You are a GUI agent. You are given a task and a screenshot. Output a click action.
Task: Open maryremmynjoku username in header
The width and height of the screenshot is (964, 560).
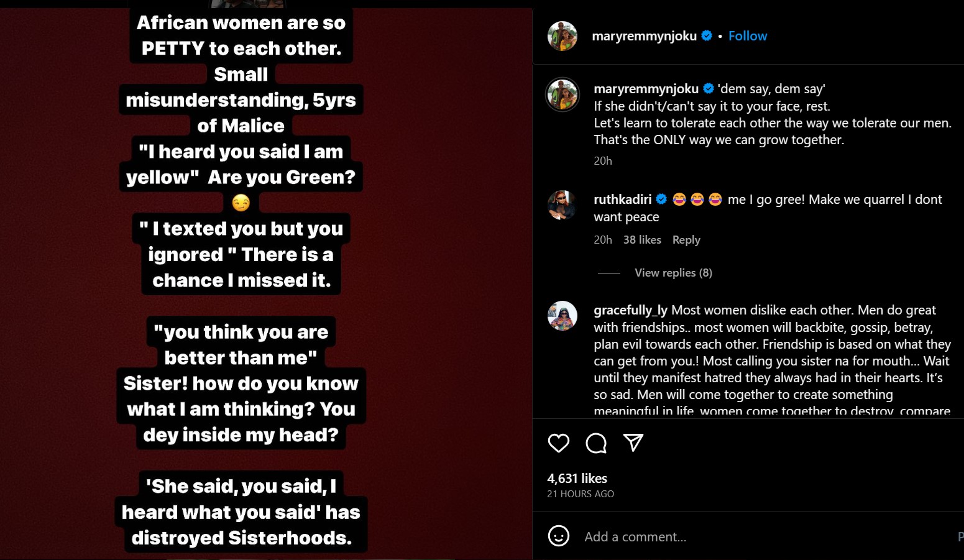click(645, 36)
